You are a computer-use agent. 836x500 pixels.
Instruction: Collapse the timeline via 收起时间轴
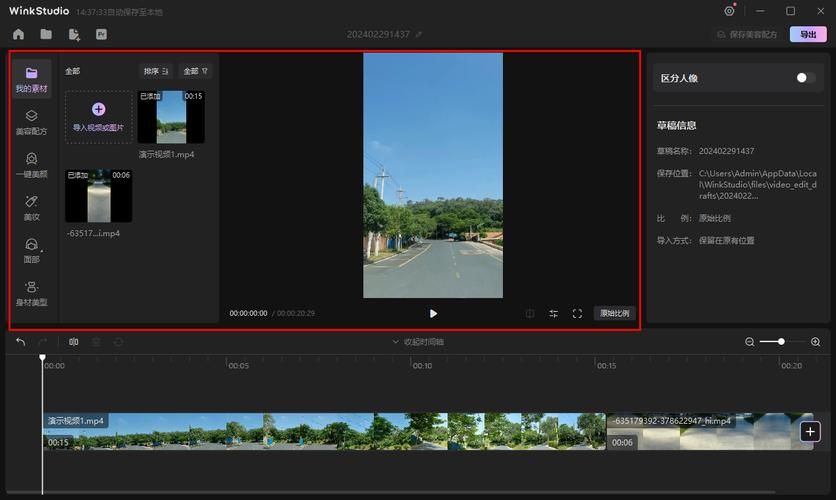coord(417,342)
